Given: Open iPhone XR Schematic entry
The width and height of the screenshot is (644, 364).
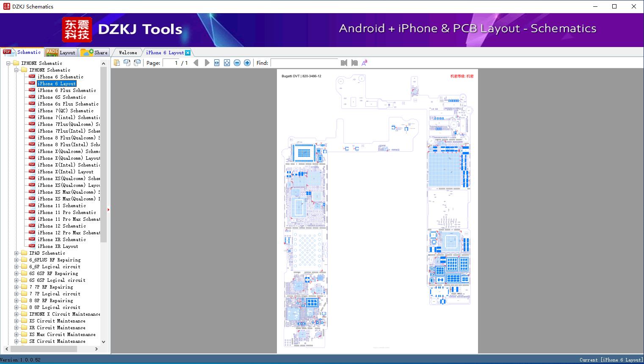Looking at the screenshot, I should point(61,239).
